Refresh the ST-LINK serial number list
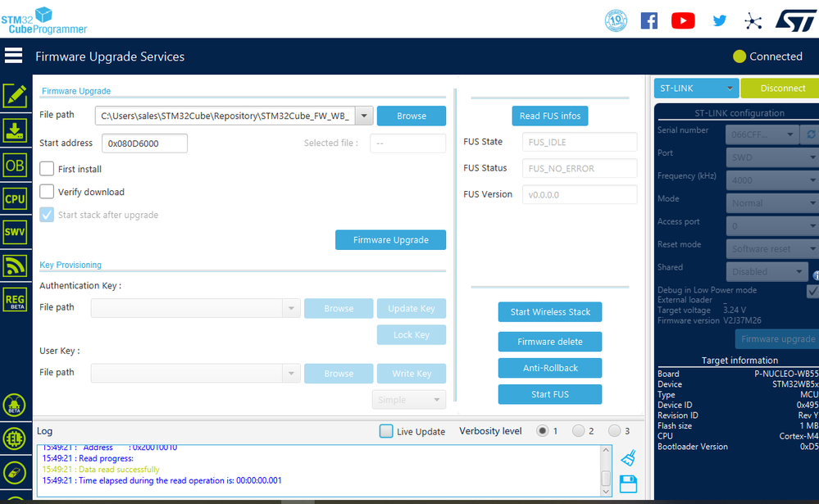This screenshot has width=819, height=504. (x=811, y=134)
